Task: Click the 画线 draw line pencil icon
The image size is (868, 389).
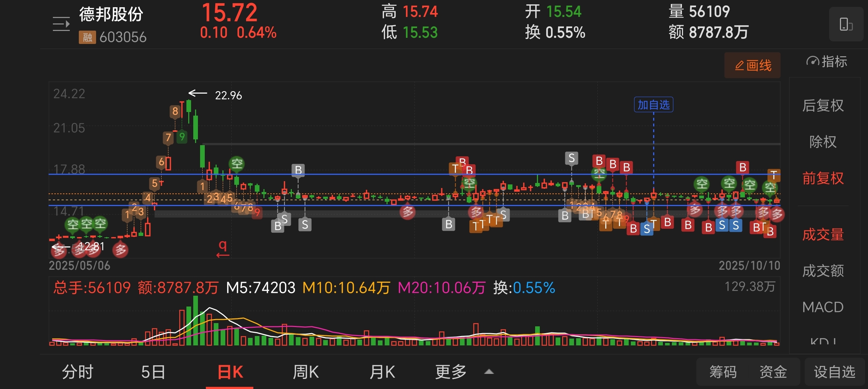Action: tap(740, 66)
